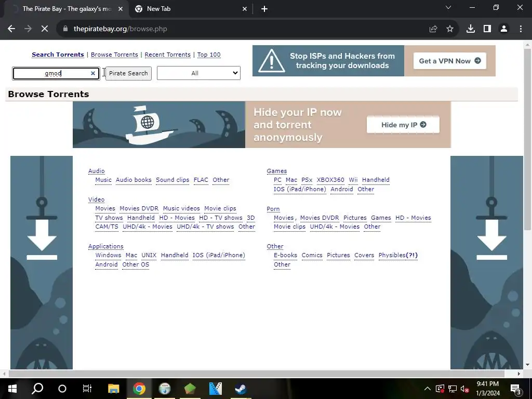Image resolution: width=532 pixels, height=399 pixels.
Task: Click the Get a VPN Now button
Action: [449, 61]
